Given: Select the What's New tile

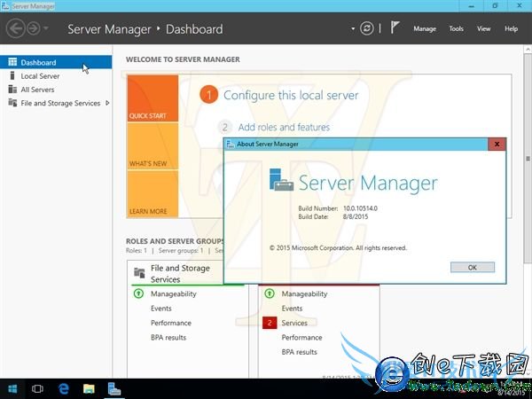Looking at the screenshot, I should (x=153, y=146).
